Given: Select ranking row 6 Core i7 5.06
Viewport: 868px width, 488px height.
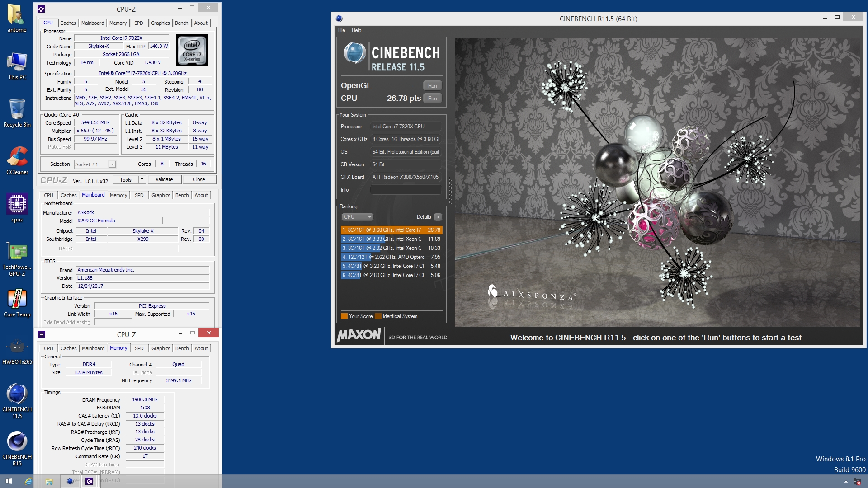Looking at the screenshot, I should [392, 275].
